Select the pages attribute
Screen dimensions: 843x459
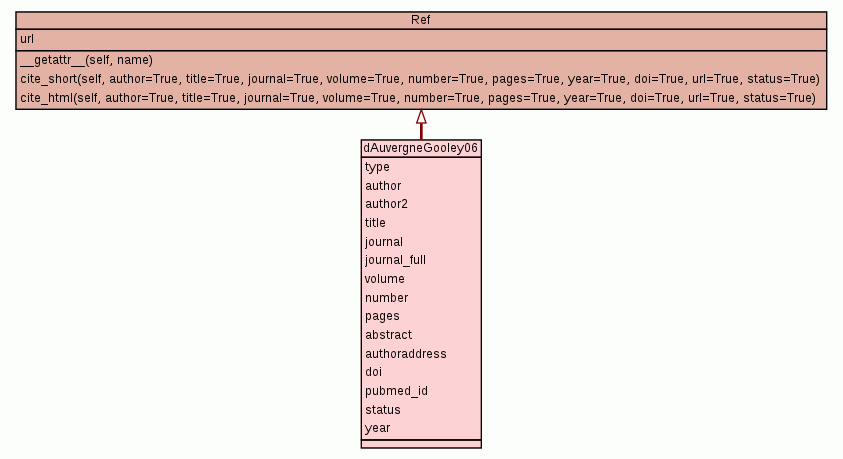[382, 316]
